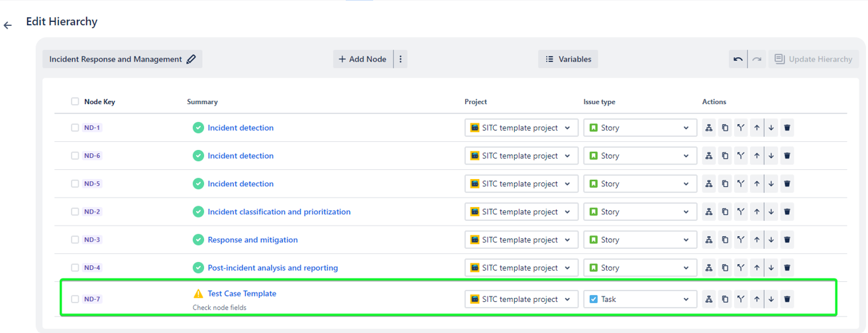This screenshot has width=868, height=333.
Task: Click the hierarchy tree icon for ND-4
Action: [x=709, y=268]
